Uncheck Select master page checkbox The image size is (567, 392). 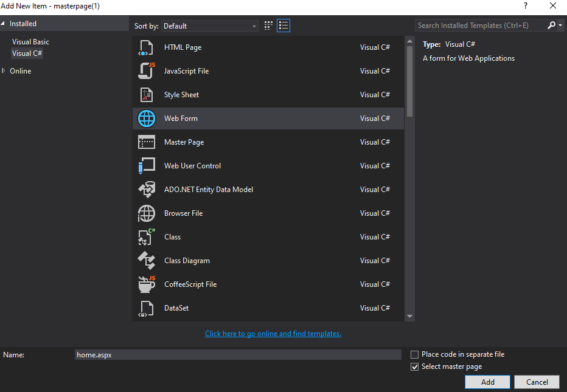pos(415,366)
